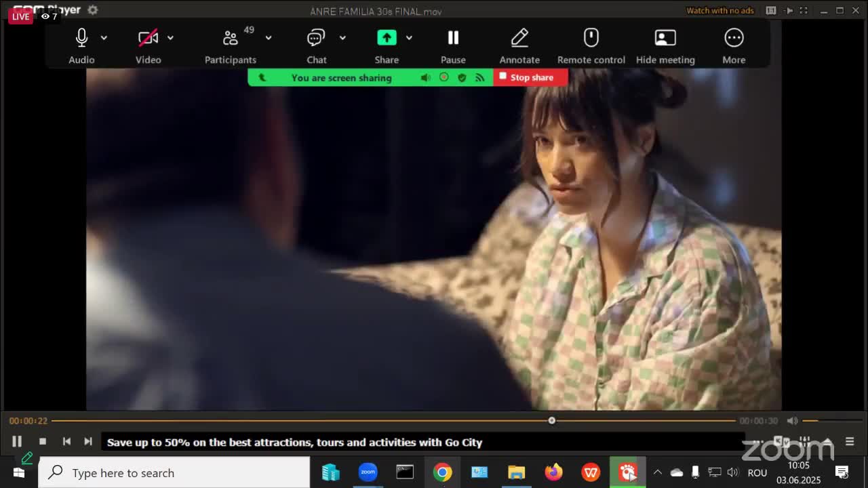The height and width of the screenshot is (488, 868).
Task: Open the Share options chevron
Action: point(409,38)
